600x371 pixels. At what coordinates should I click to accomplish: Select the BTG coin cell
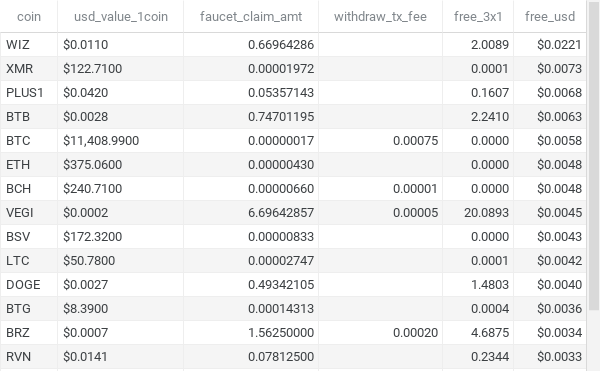click(x=29, y=309)
